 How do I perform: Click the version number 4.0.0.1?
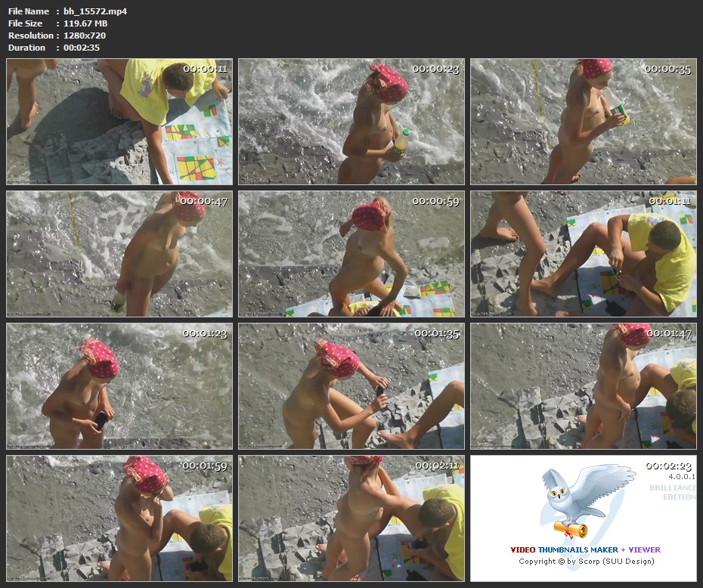[x=681, y=477]
